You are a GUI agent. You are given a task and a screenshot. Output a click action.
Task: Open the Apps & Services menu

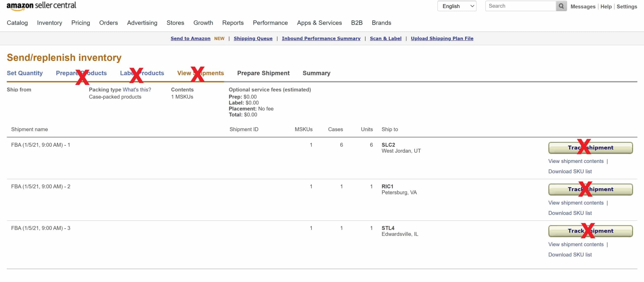(319, 23)
